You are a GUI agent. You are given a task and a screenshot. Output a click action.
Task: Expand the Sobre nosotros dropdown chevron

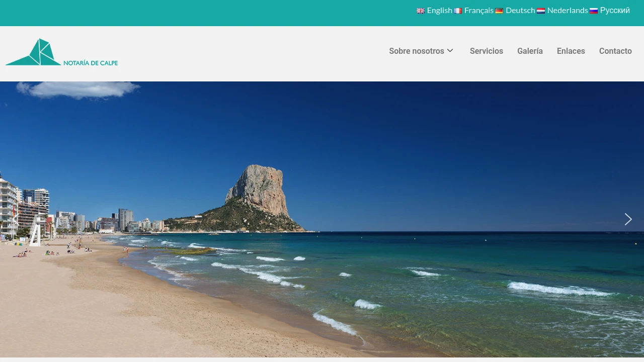pos(450,51)
